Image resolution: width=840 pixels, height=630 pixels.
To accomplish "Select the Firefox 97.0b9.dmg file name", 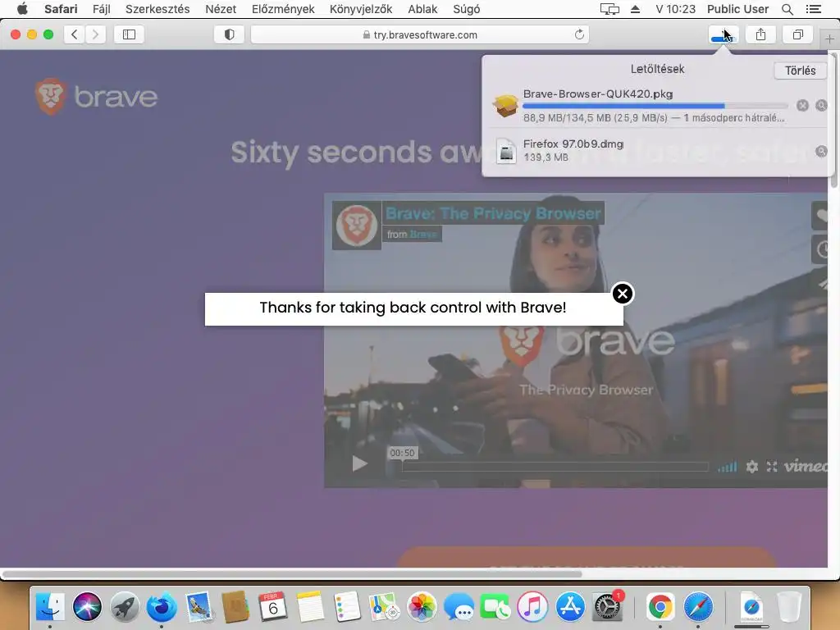I will [x=573, y=144].
